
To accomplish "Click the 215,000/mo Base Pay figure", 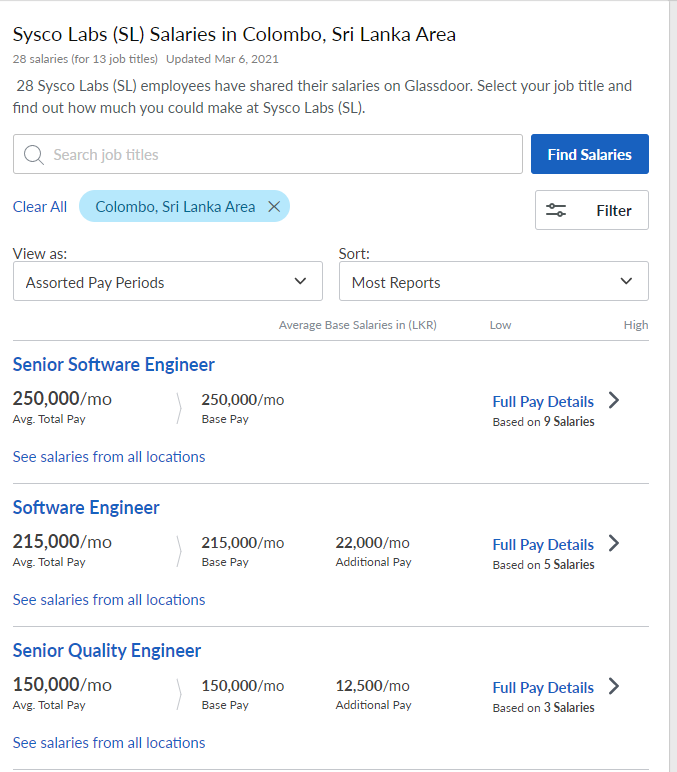I will click(x=243, y=543).
